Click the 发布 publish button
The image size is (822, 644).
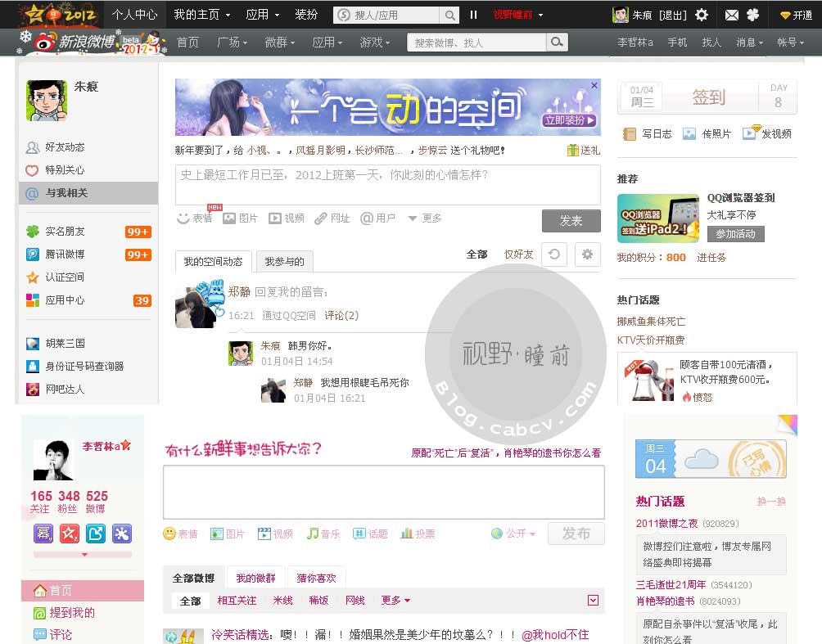tap(576, 533)
